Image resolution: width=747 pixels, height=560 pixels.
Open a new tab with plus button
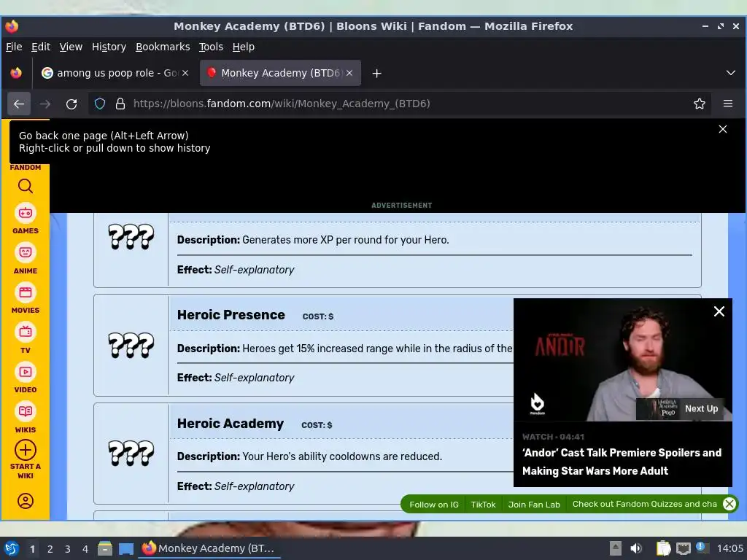click(376, 74)
